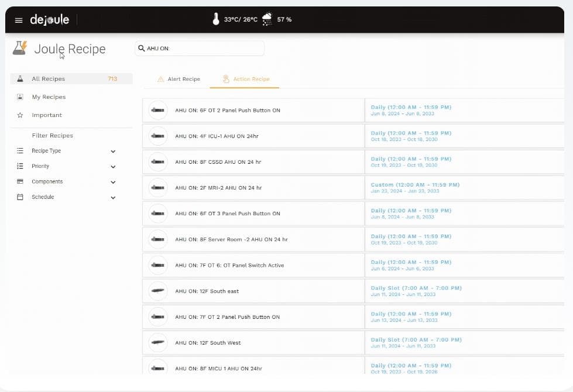Expand the Priority filter

click(x=113, y=166)
